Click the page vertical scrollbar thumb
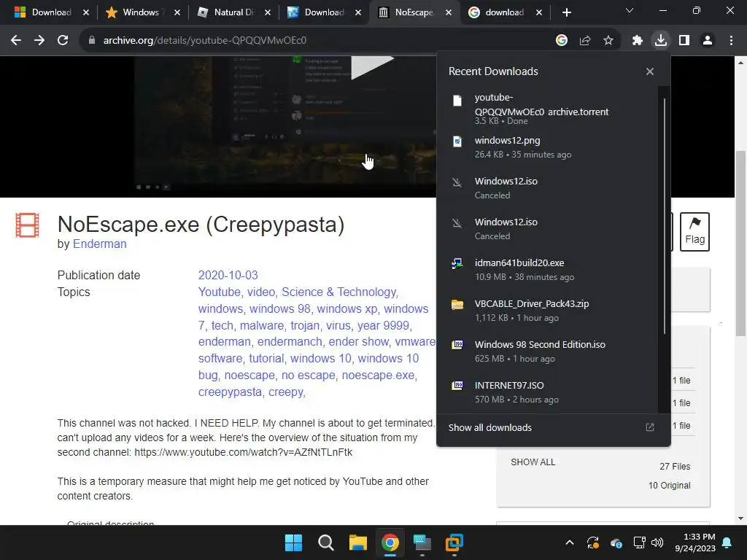747x560 pixels. click(740, 244)
